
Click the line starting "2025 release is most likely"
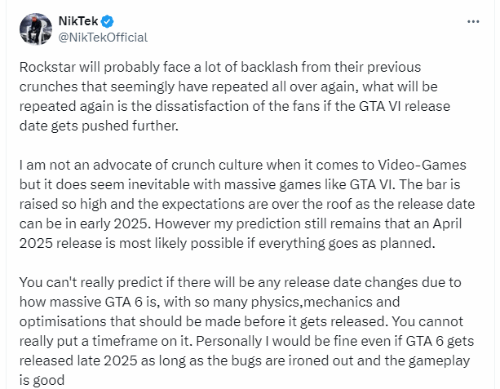tap(227, 243)
